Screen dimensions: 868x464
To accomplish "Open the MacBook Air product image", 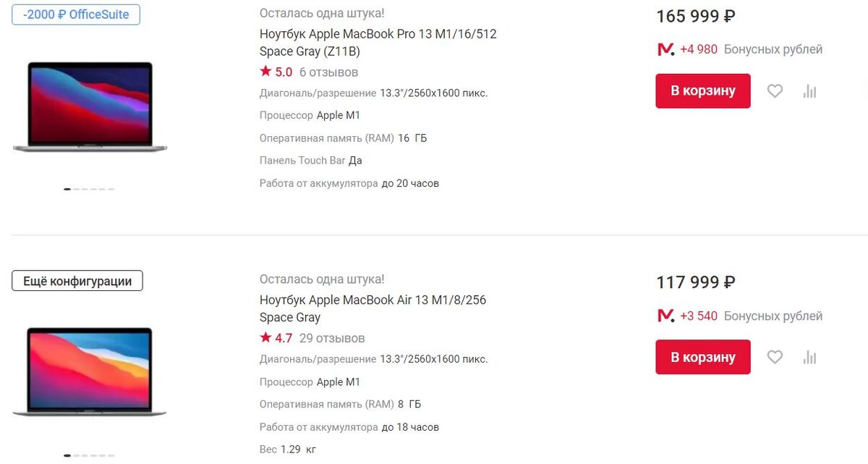I will tap(90, 373).
